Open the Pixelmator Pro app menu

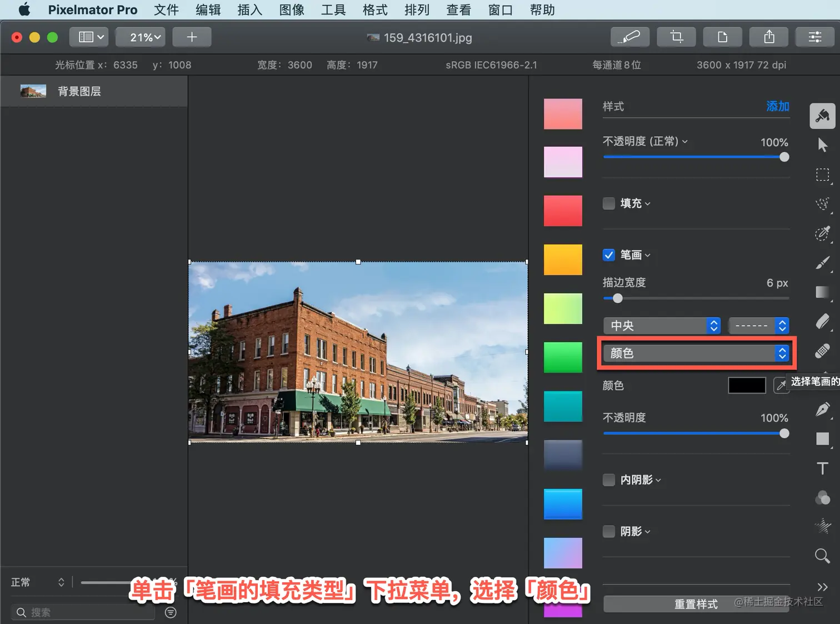coord(93,9)
